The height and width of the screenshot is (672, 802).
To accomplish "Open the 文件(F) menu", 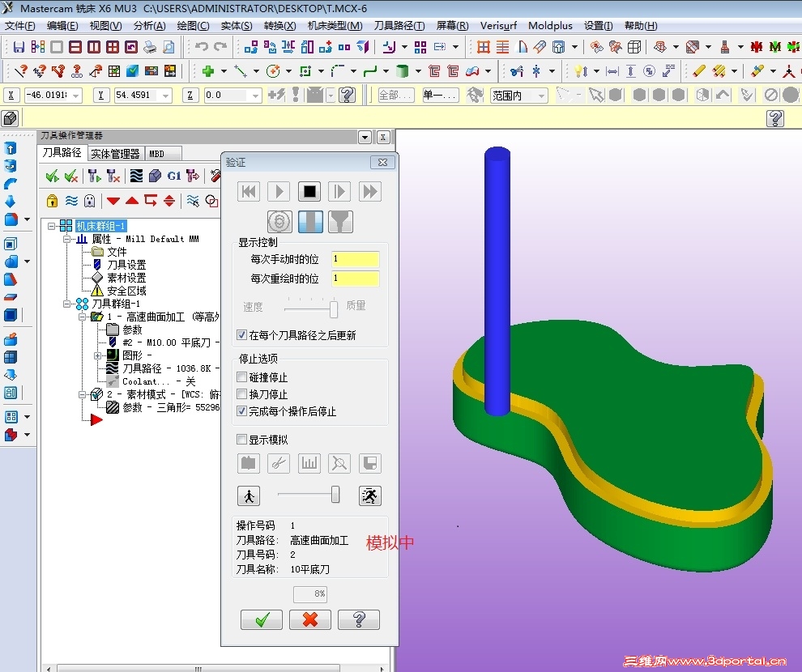I will pyautogui.click(x=20, y=26).
